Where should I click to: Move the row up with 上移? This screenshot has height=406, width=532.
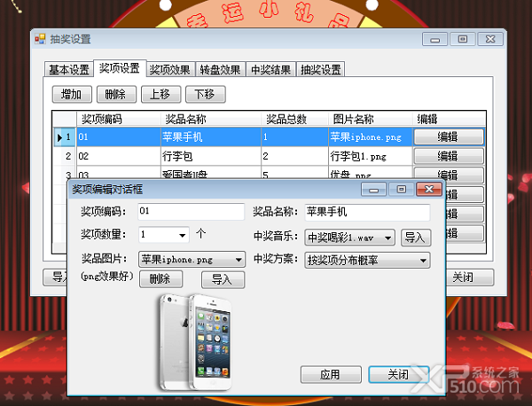pos(160,94)
